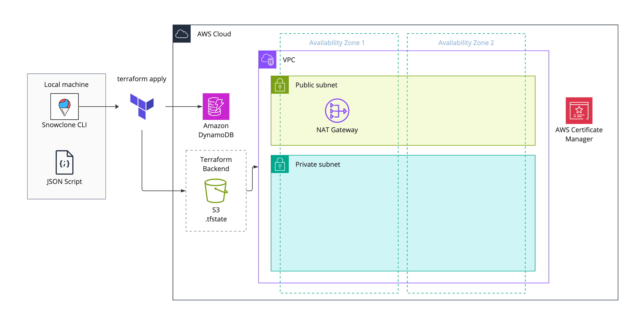
Task: Select the 'Private subnet' label
Action: pyautogui.click(x=318, y=164)
